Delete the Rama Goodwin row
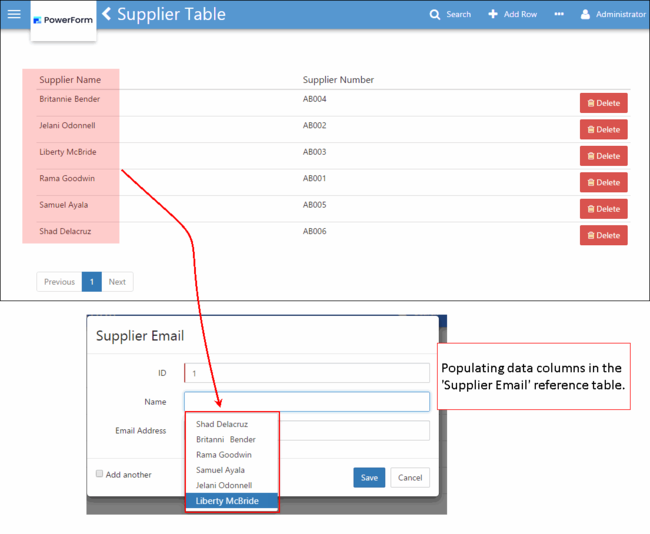Screen dimensions: 650x534 tap(603, 182)
